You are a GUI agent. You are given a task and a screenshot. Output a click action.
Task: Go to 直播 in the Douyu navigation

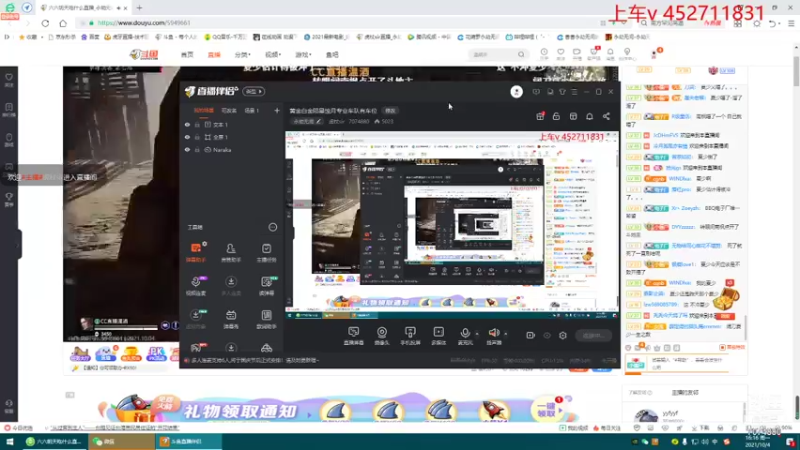[x=214, y=55]
